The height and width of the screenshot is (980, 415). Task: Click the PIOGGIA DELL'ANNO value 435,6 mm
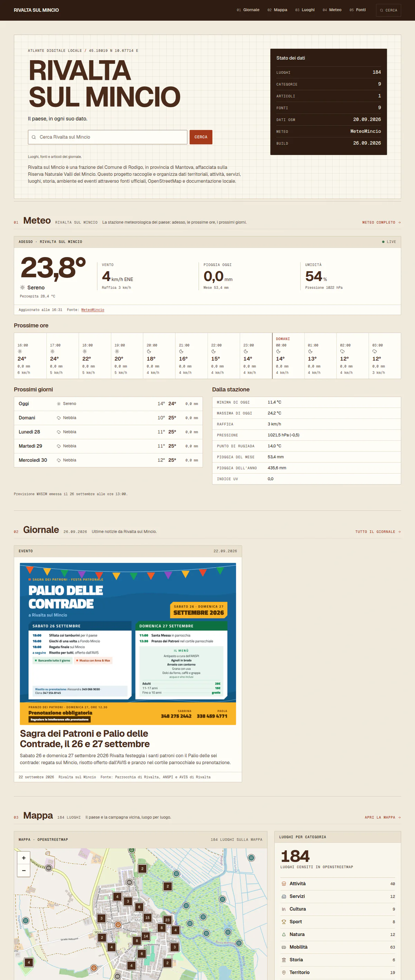pyautogui.click(x=277, y=468)
